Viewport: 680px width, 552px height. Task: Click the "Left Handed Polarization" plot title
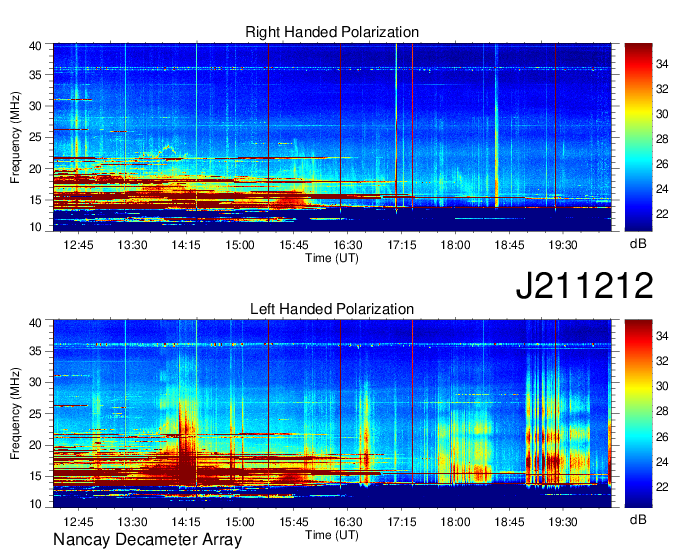tap(332, 309)
